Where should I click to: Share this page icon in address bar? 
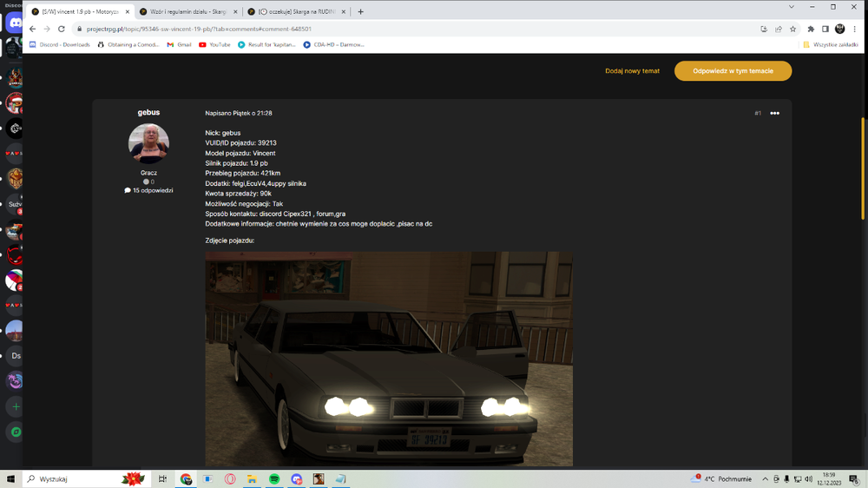tap(779, 29)
